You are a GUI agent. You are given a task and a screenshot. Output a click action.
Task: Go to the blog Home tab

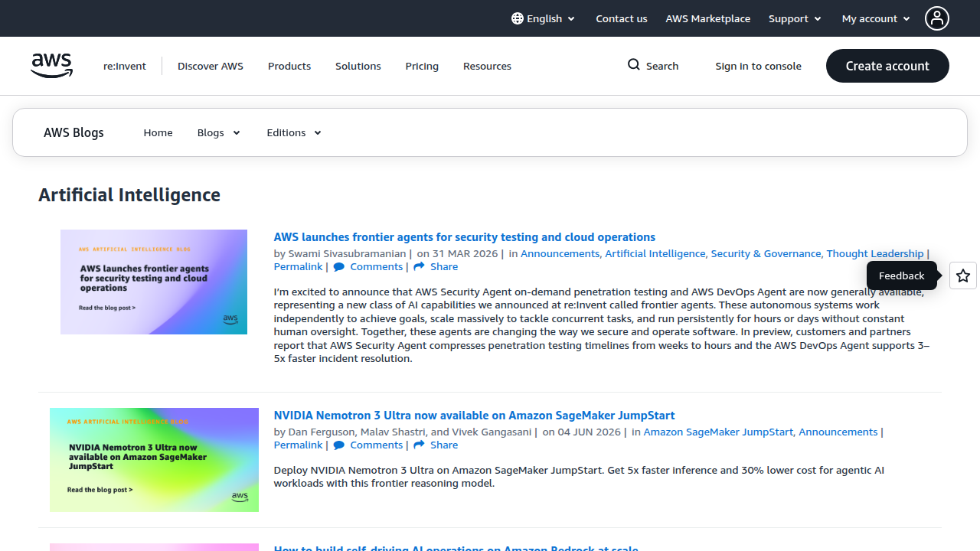(158, 132)
